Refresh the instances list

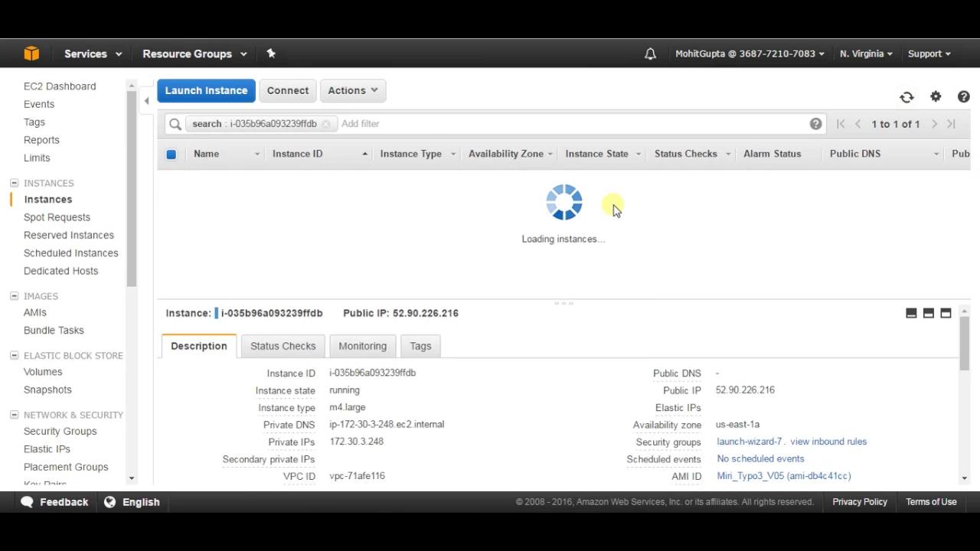click(x=906, y=97)
